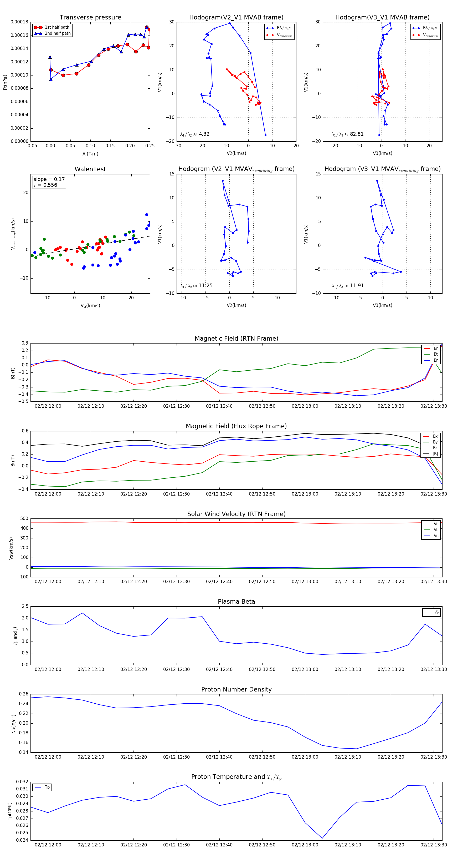Click the 'Proton Number Density' plot title
473x868 pixels.
[x=236, y=689]
